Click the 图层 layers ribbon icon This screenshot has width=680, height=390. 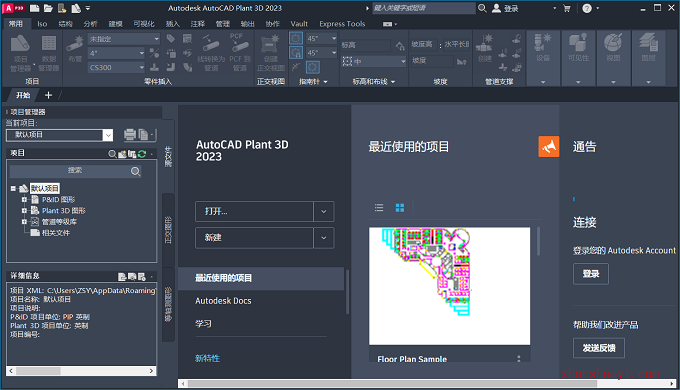tap(648, 48)
